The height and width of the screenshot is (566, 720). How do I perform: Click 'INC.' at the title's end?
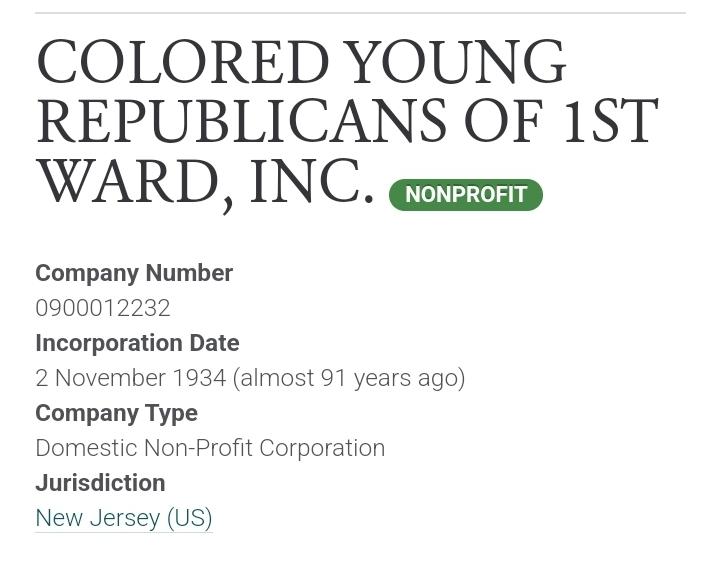click(x=311, y=182)
